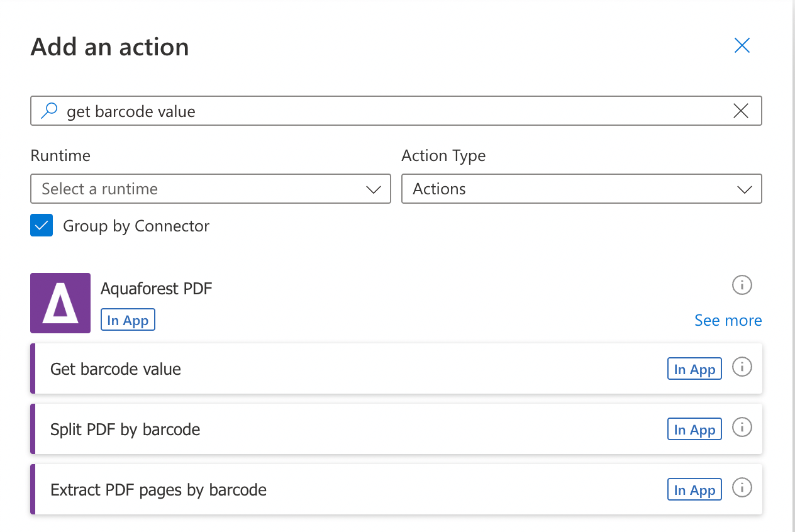
Task: Click the search magnifier icon
Action: coord(48,111)
